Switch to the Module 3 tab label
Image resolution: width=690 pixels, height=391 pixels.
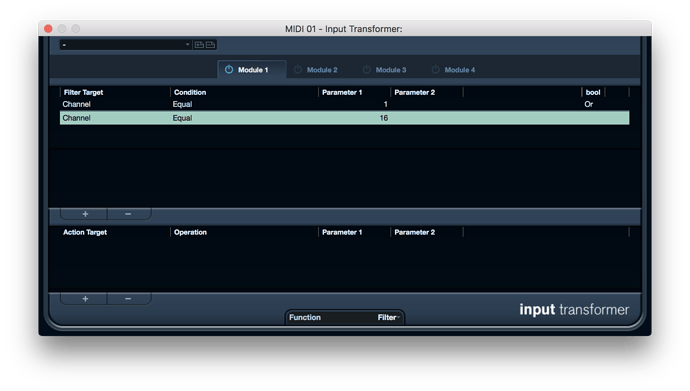point(391,70)
